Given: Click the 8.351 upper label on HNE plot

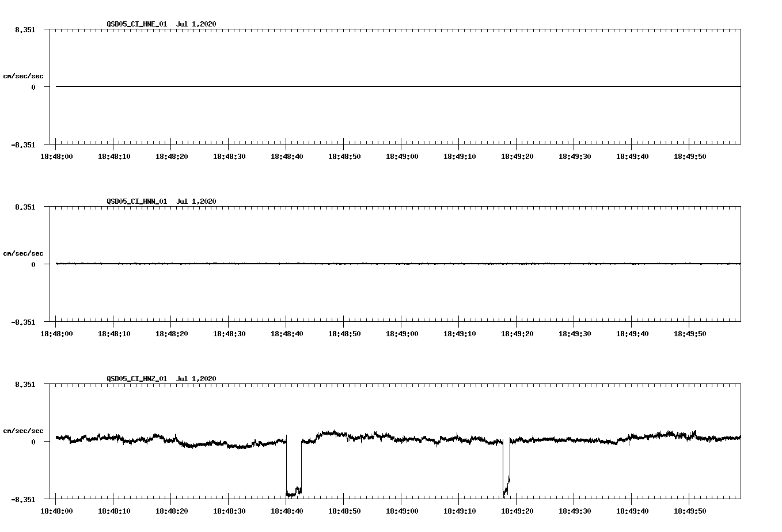Looking at the screenshot, I should pyautogui.click(x=25, y=29).
